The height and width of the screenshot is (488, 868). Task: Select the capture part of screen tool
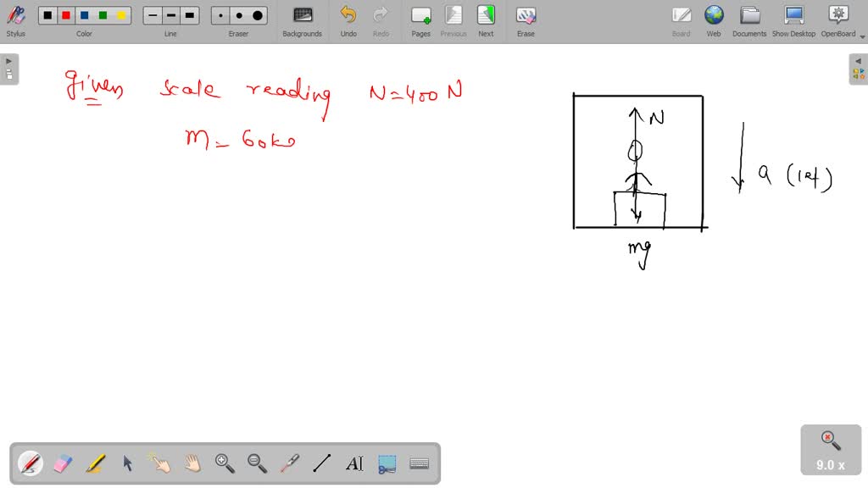coord(387,463)
